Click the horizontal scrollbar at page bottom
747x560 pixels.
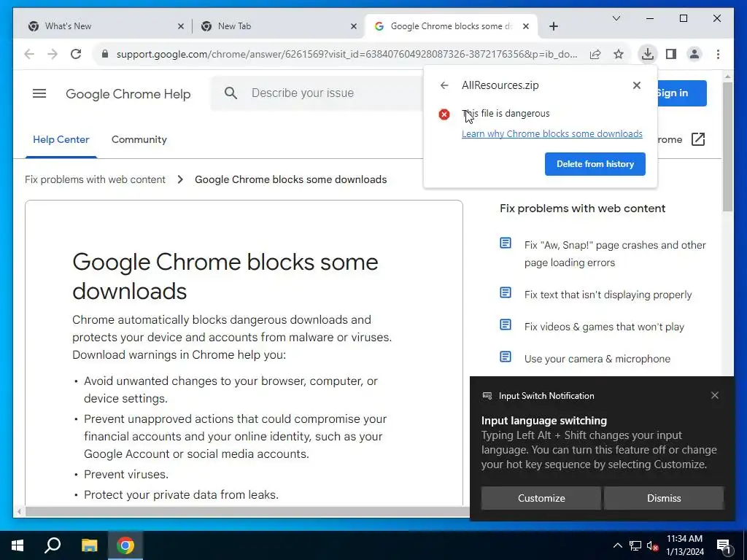point(247,511)
